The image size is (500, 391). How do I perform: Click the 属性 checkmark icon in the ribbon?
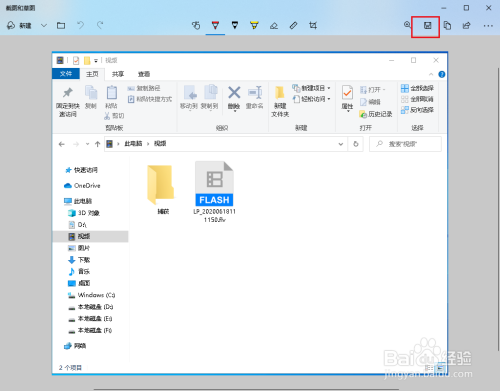pyautogui.click(x=347, y=92)
